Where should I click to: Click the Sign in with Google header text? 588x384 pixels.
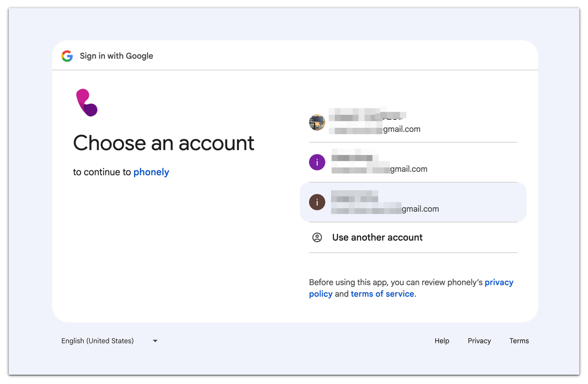pyautogui.click(x=116, y=56)
